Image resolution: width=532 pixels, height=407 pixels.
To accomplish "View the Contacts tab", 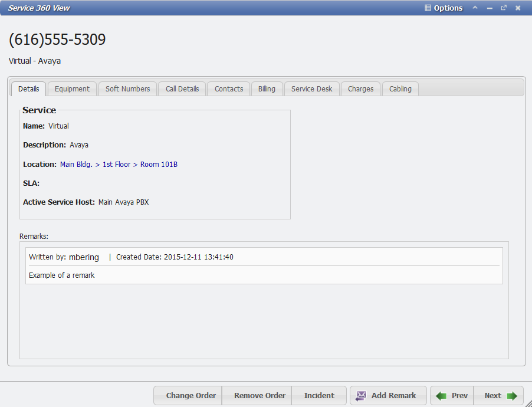I will tap(228, 88).
